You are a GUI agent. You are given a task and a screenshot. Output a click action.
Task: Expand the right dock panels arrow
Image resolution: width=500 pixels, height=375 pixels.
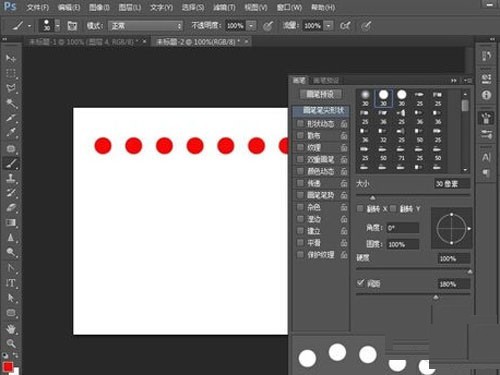[x=492, y=39]
